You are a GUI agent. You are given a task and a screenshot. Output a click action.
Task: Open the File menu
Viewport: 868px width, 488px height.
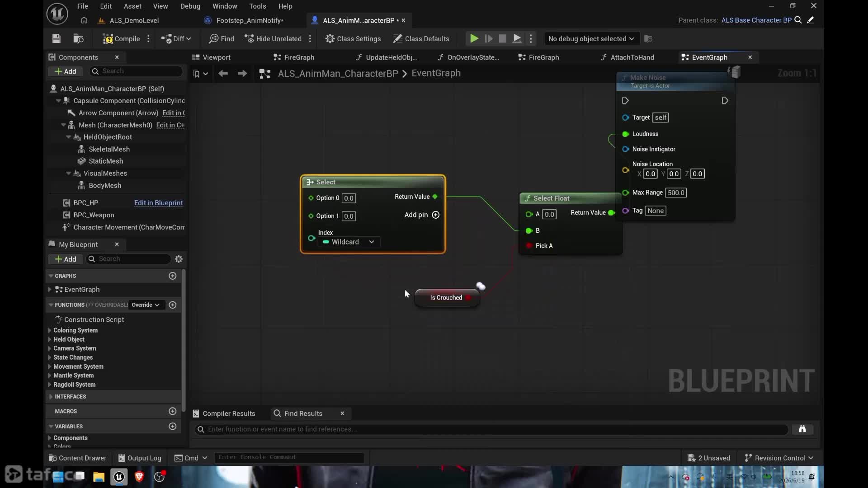pos(83,6)
